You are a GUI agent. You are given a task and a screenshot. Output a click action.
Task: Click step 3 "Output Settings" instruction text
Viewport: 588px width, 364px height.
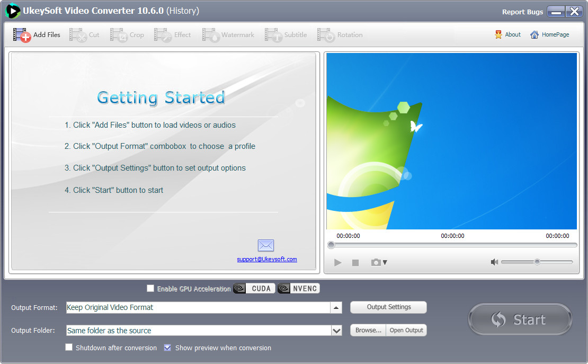pos(155,168)
